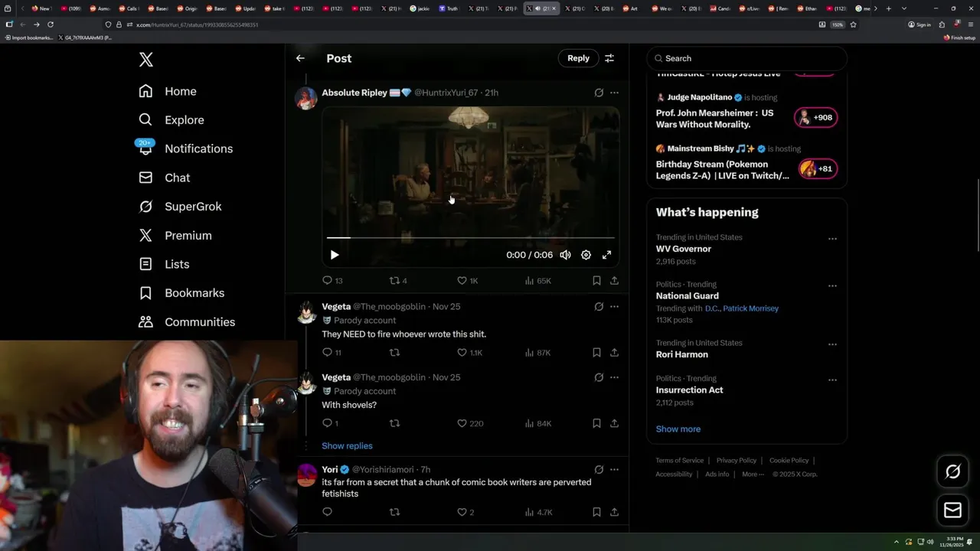Open video settings gear
The height and width of the screenshot is (551, 980).
586,255
